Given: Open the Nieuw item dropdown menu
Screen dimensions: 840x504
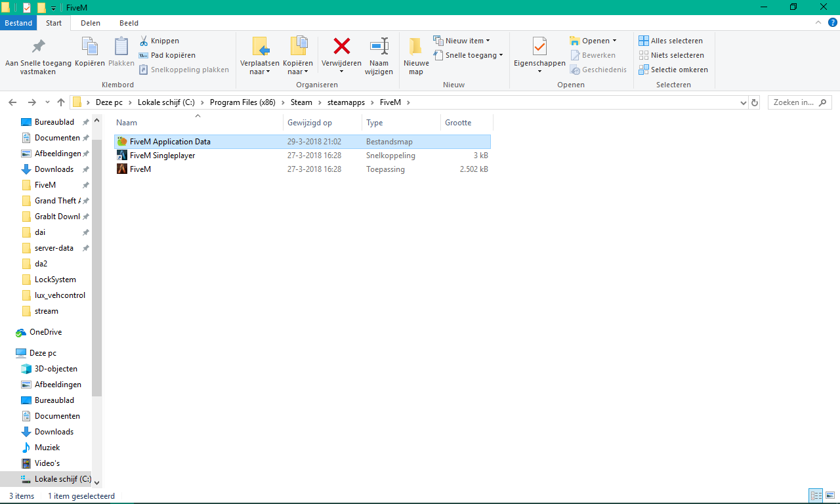Looking at the screenshot, I should click(462, 41).
